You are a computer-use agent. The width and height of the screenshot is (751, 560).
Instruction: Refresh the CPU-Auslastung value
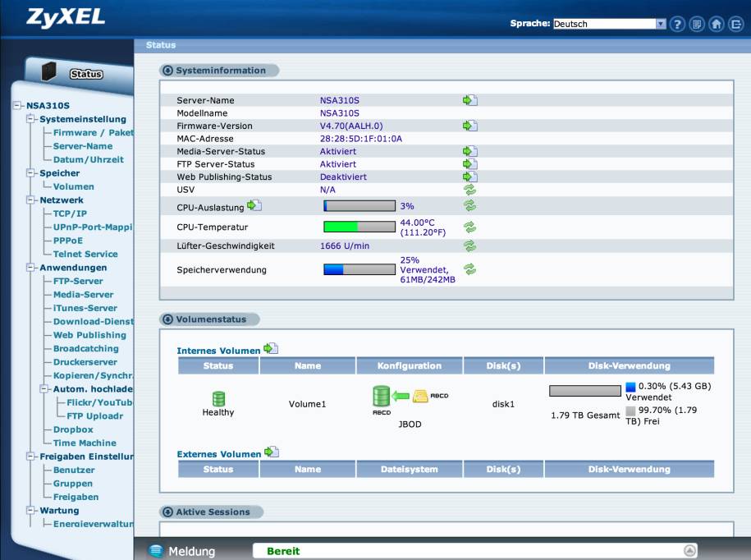click(469, 206)
